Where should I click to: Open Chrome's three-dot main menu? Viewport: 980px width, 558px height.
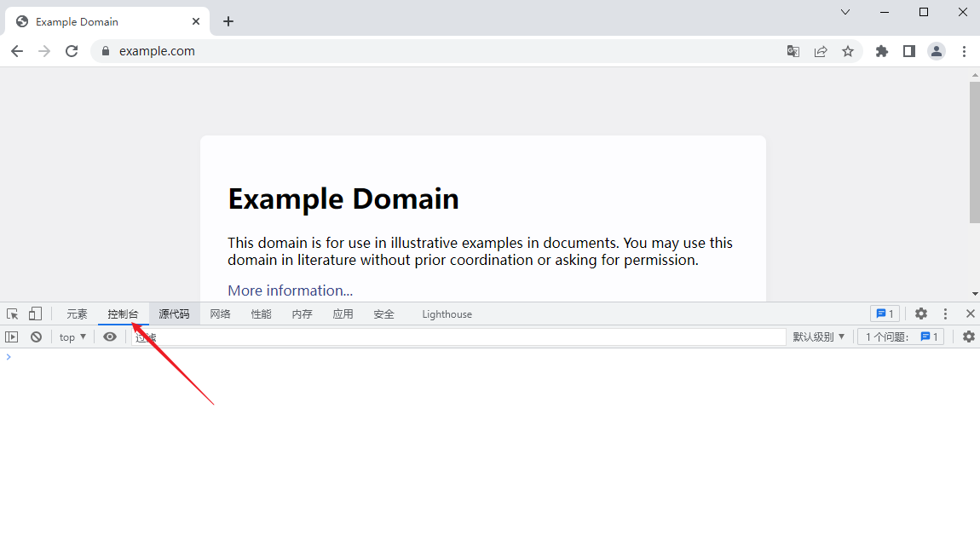964,51
